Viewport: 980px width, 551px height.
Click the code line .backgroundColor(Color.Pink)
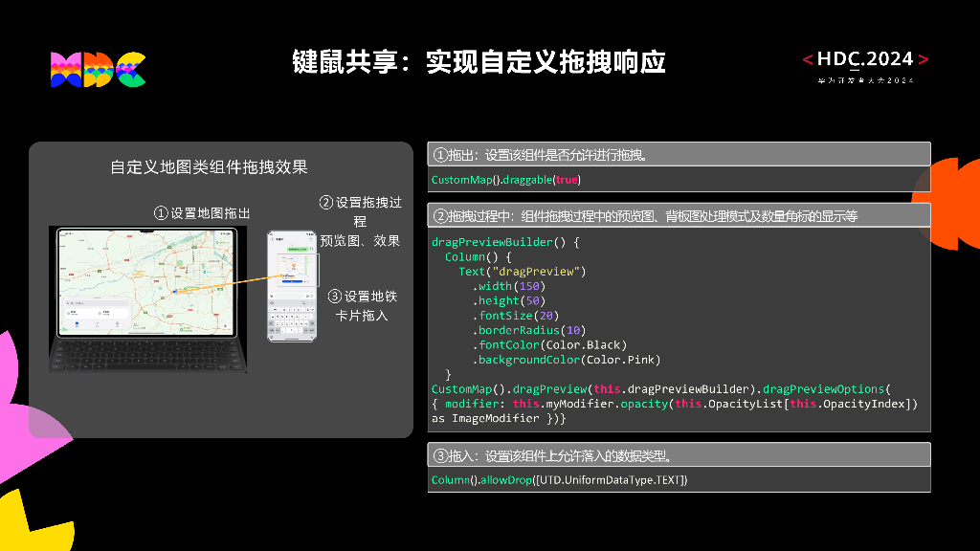click(x=567, y=360)
